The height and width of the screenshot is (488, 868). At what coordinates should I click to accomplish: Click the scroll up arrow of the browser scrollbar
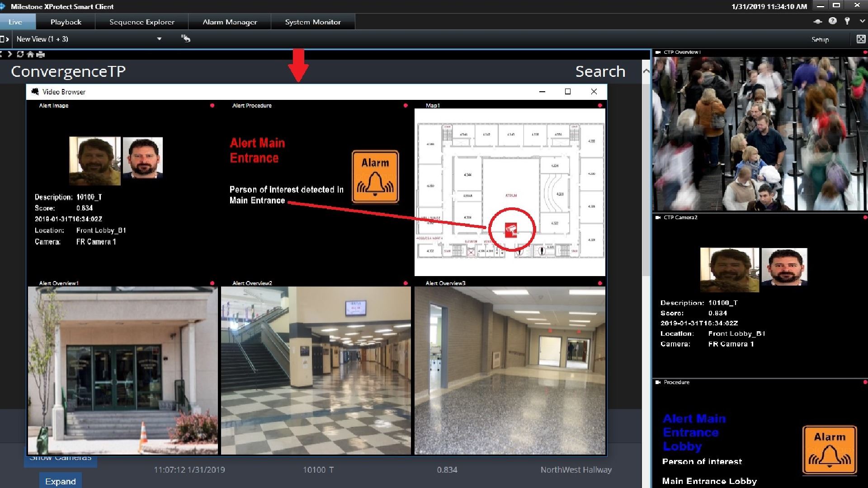coord(646,71)
